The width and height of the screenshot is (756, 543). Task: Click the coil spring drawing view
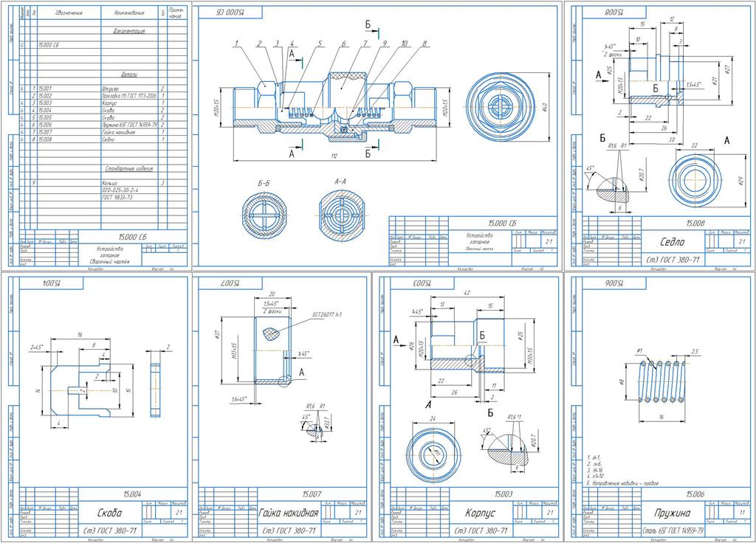point(661,381)
